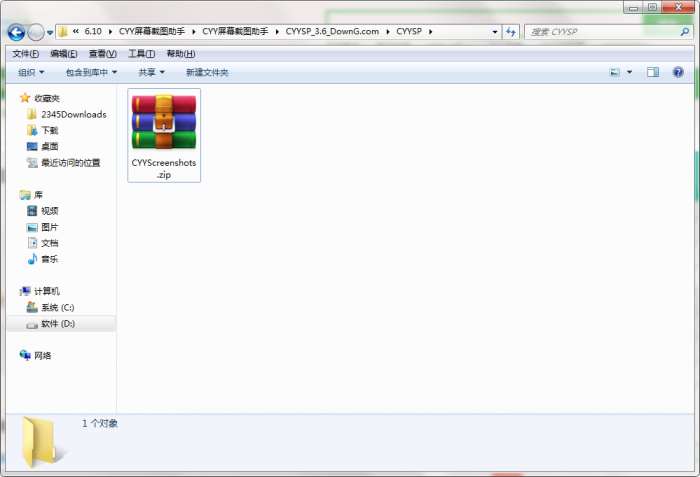
Task: Select the 计算机 node
Action: point(47,291)
